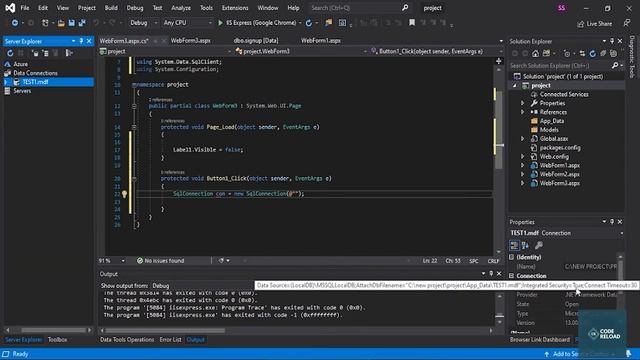
Task: Close the Server Explorer panel
Action: [89, 41]
